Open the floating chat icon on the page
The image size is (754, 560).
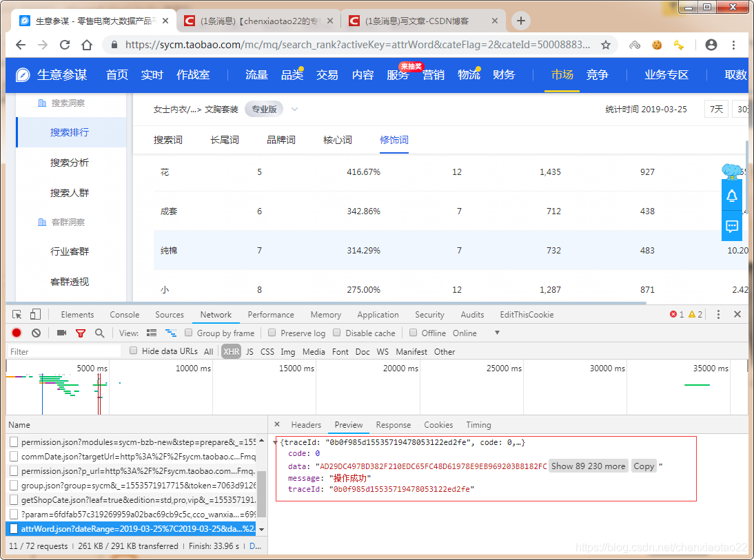[x=732, y=226]
